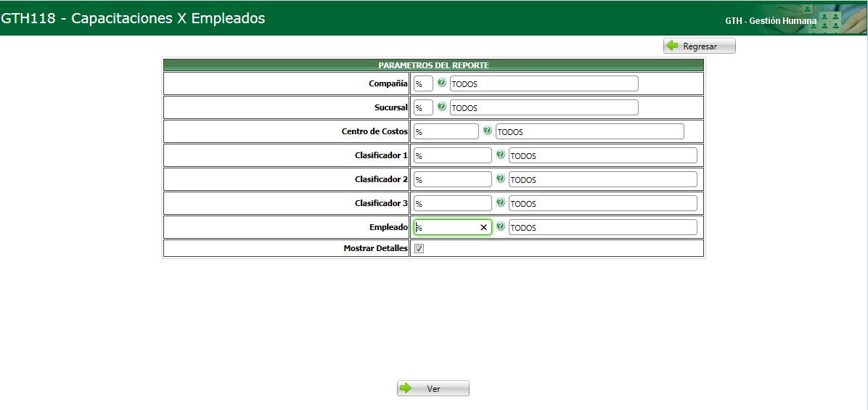Viewport: 868px width, 410px height.
Task: Focus the Clasificador 1 code field
Action: (453, 155)
